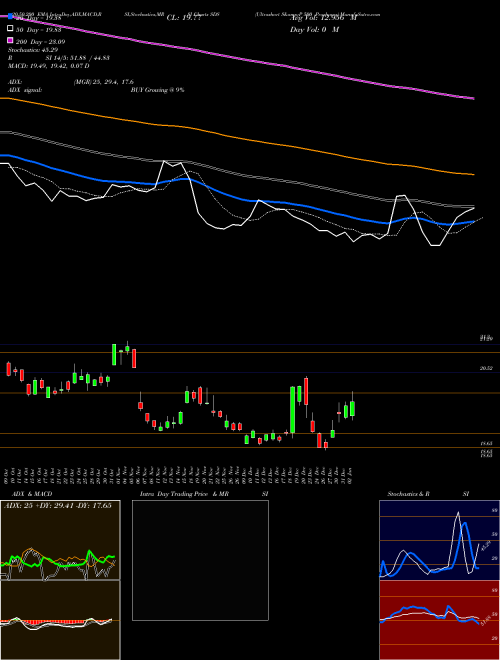
Task: Click the MACD histogram mini chart
Action: (60, 620)
